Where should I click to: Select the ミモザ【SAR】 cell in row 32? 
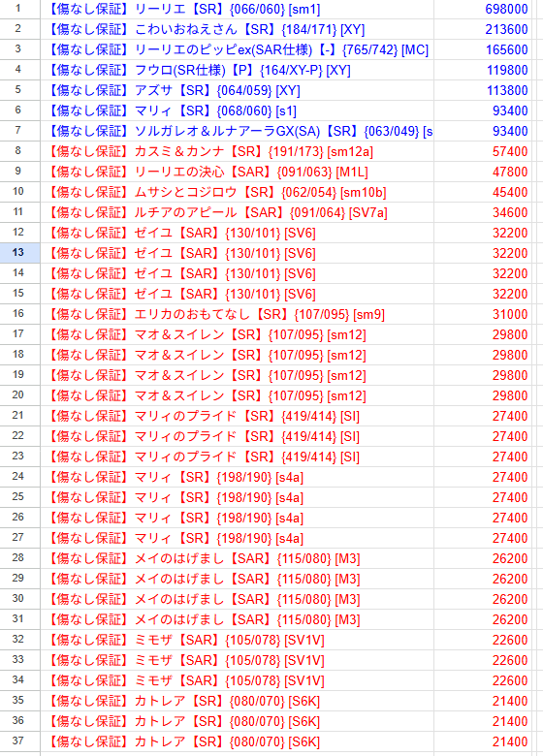237,640
